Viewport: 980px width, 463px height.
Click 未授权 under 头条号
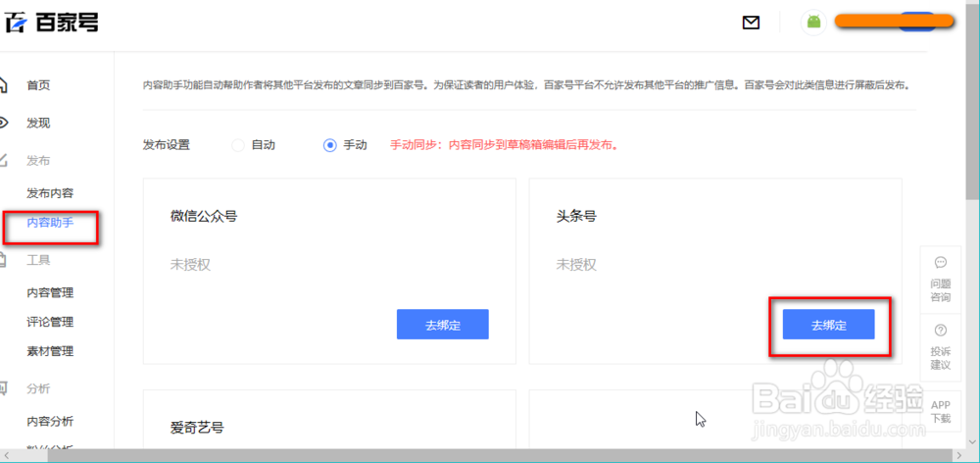pos(576,265)
